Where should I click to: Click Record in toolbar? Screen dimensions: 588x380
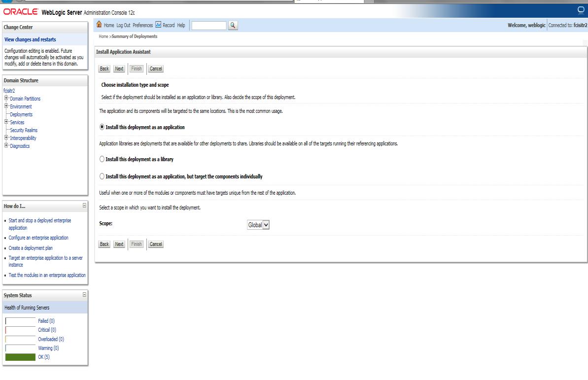[x=169, y=25]
